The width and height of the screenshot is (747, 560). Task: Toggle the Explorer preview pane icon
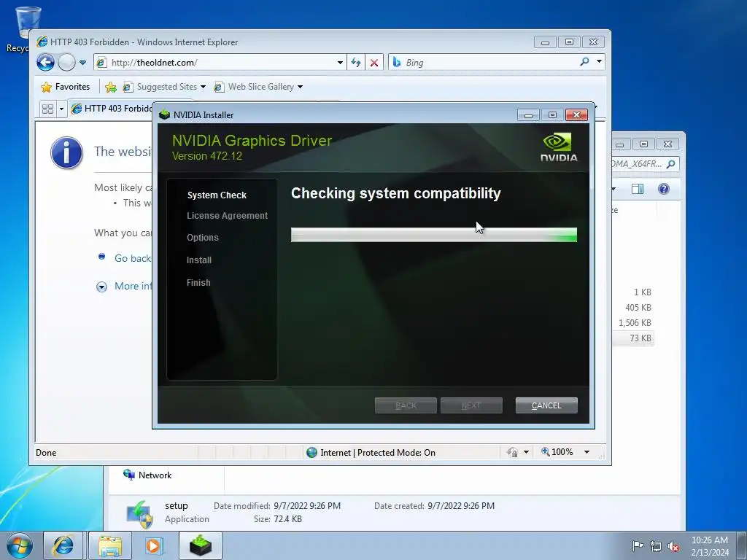click(637, 189)
